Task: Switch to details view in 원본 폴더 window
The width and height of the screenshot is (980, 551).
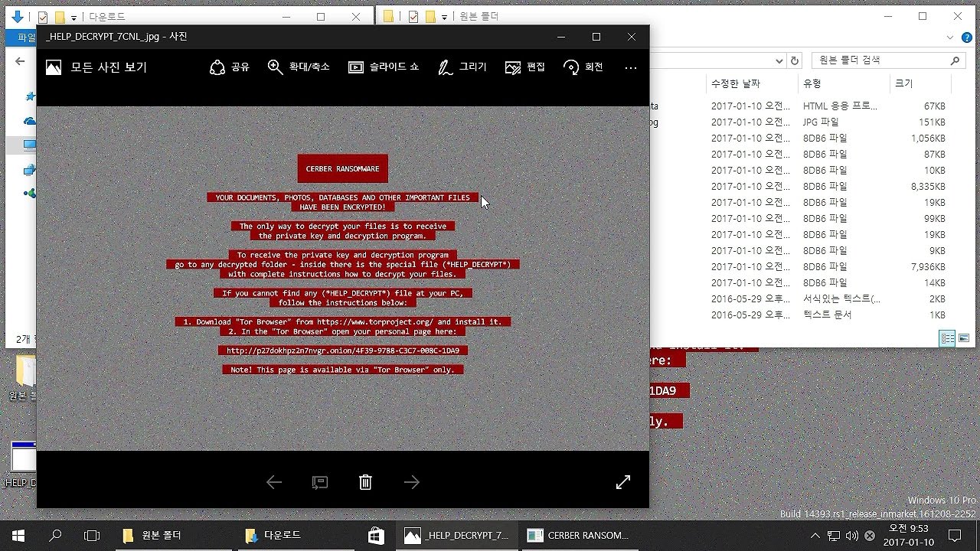Action: pyautogui.click(x=947, y=338)
